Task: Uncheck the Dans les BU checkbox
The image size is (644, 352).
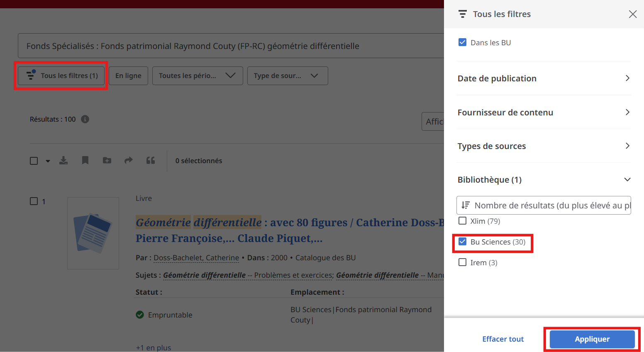Action: pos(462,42)
